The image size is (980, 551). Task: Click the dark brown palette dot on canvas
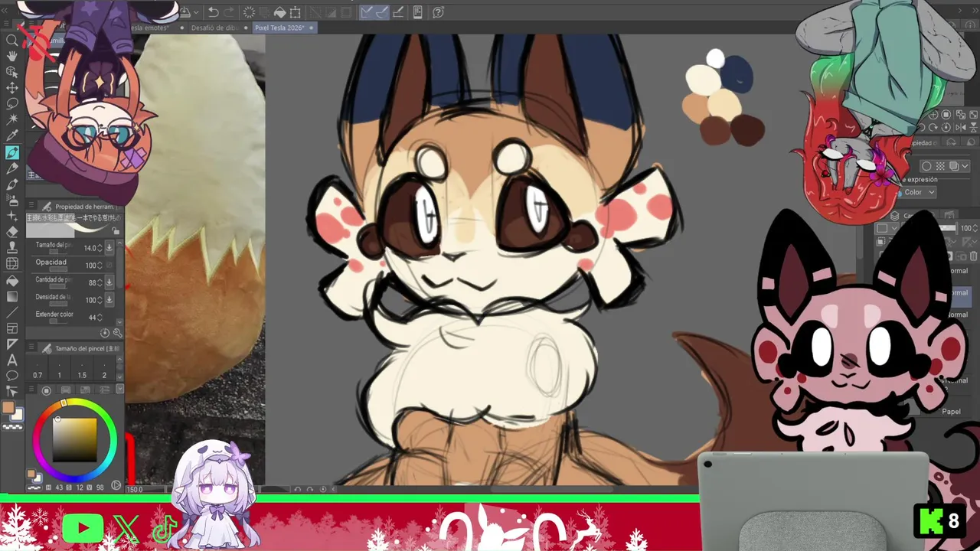tap(748, 130)
